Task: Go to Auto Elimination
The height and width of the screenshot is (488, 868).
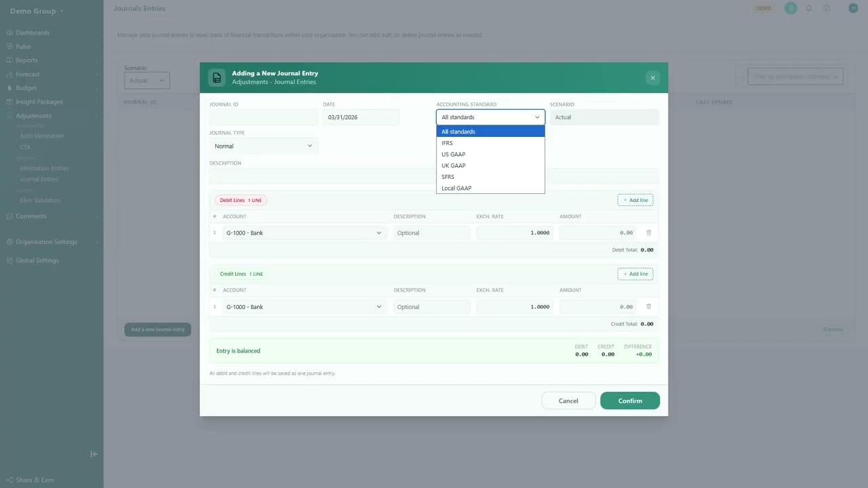Action: [x=42, y=136]
